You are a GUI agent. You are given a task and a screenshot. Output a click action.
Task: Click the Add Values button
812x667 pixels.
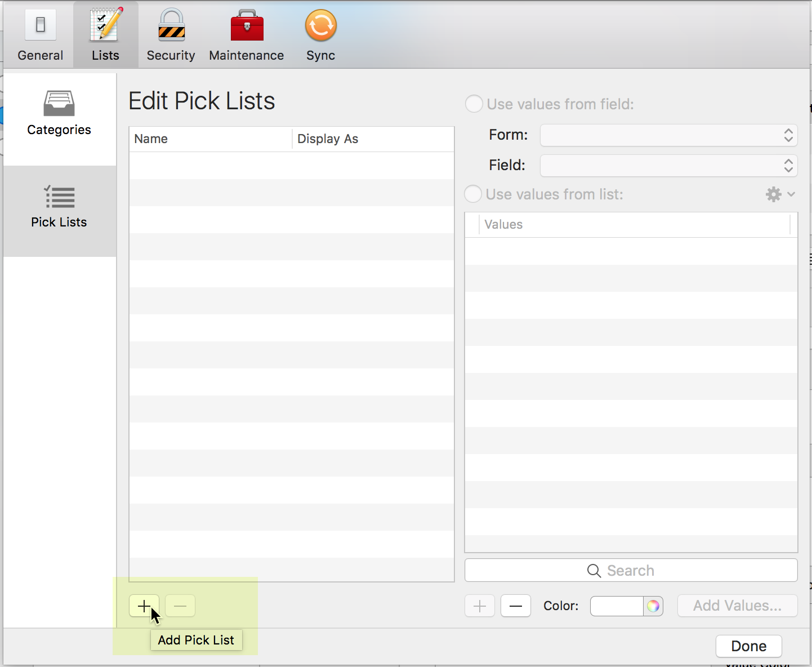pyautogui.click(x=737, y=606)
